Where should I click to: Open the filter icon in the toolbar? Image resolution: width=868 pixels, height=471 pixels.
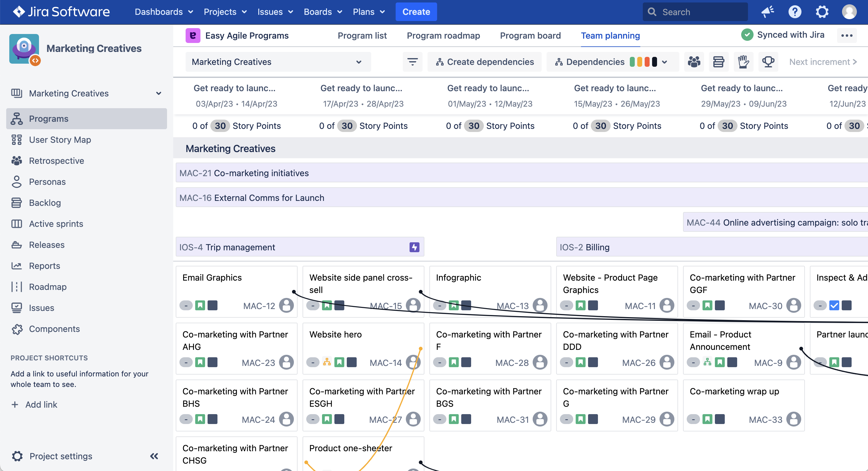[412, 62]
